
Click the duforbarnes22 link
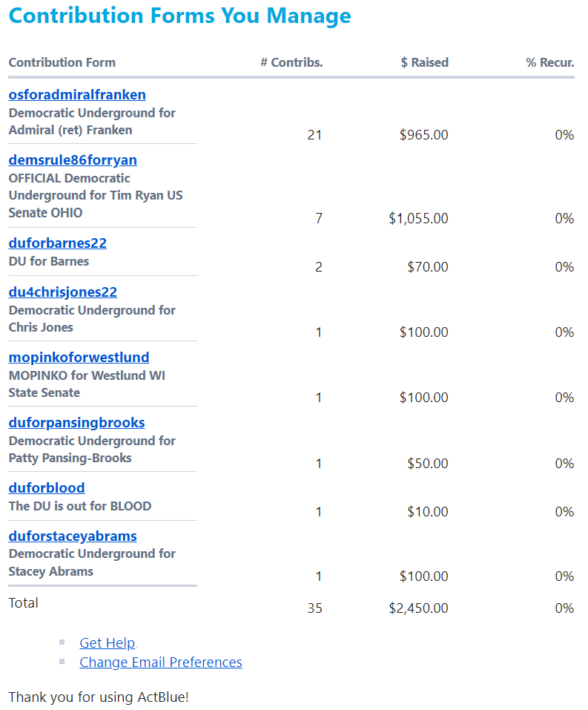(58, 243)
